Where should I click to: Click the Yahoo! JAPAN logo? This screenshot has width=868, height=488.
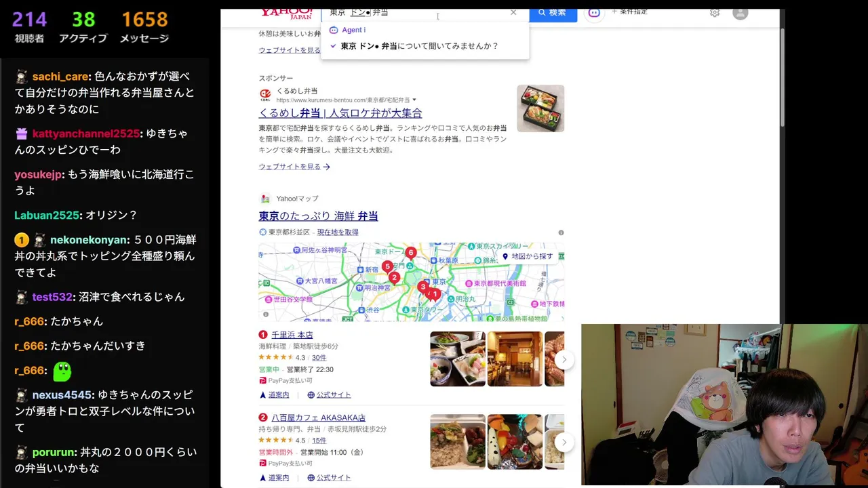[x=287, y=14]
